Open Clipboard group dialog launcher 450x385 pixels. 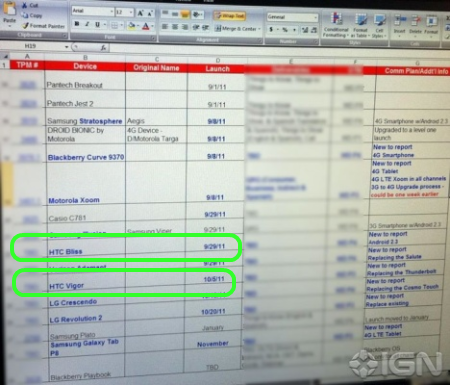tap(64, 35)
